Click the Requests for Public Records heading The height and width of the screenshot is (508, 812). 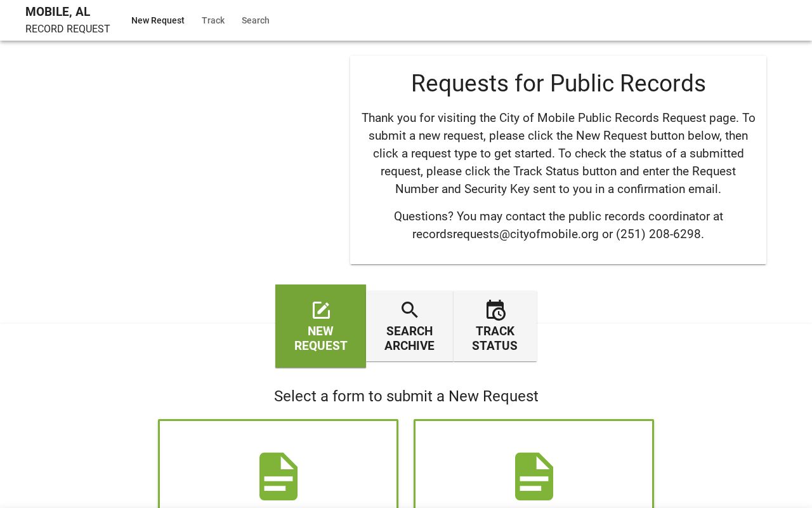558,83
